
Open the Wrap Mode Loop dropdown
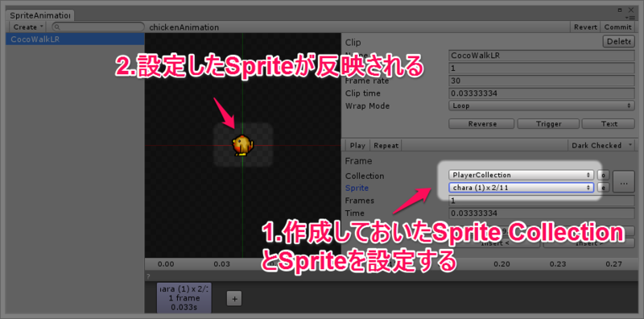[542, 106]
